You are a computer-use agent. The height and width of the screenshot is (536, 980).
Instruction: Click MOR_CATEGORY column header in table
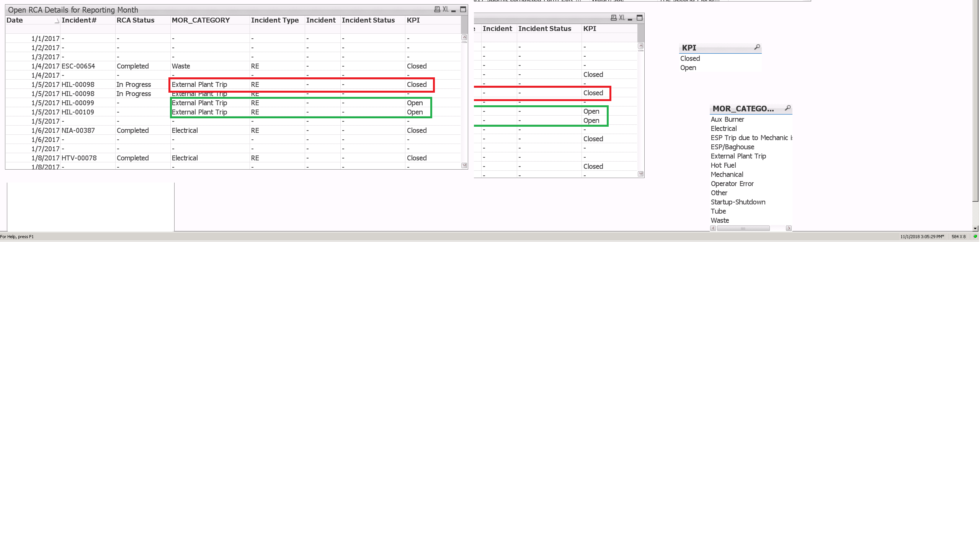click(201, 20)
